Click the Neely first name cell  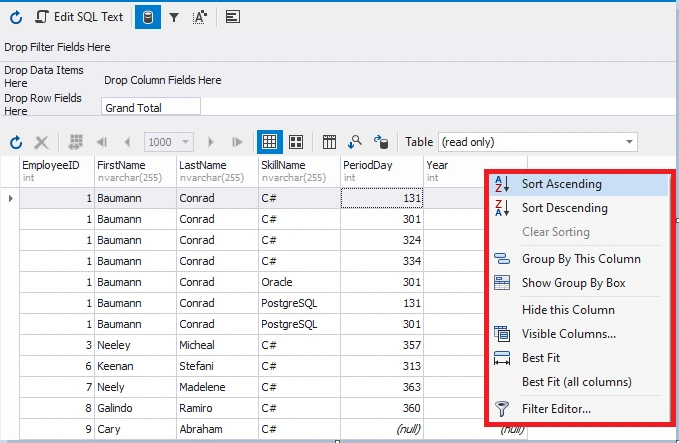click(135, 387)
